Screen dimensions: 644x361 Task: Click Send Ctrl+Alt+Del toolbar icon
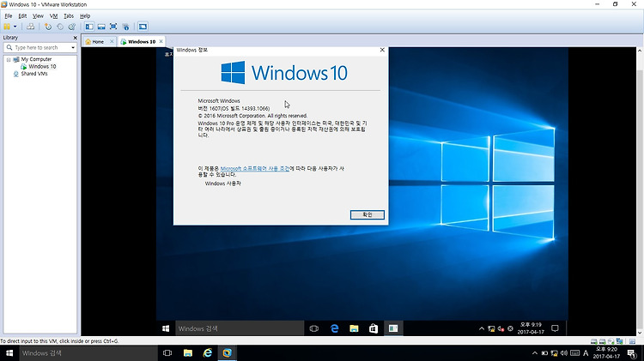(x=30, y=27)
